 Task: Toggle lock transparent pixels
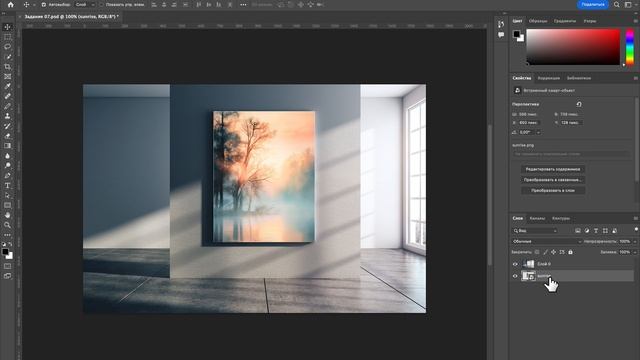point(537,252)
